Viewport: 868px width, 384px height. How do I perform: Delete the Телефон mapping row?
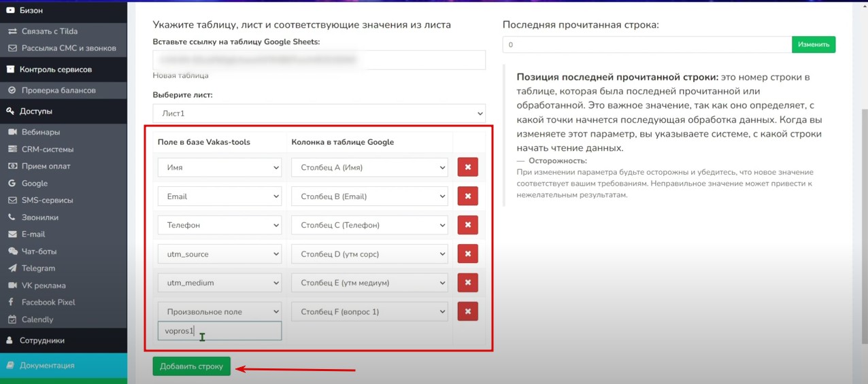pyautogui.click(x=467, y=225)
